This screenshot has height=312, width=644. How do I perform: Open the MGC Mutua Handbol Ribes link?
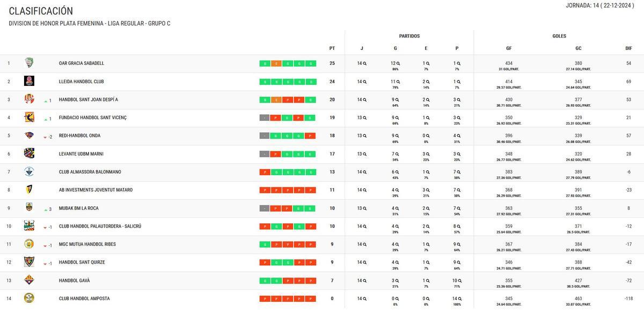point(87,244)
